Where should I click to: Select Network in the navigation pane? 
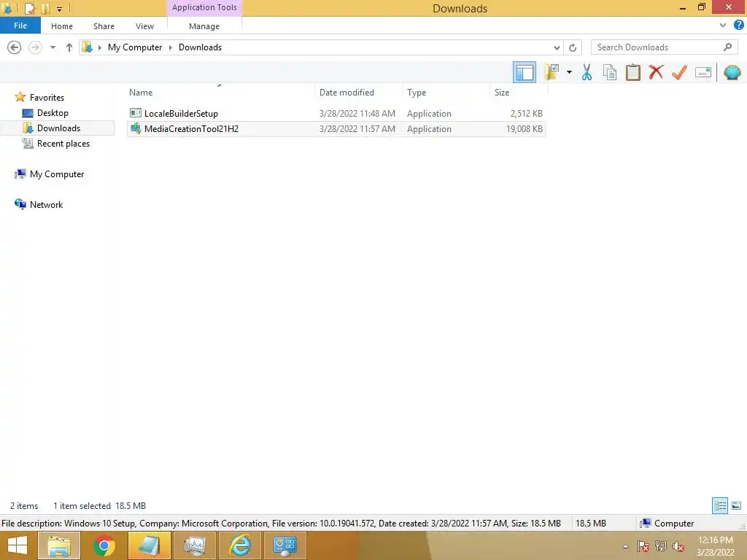click(46, 205)
